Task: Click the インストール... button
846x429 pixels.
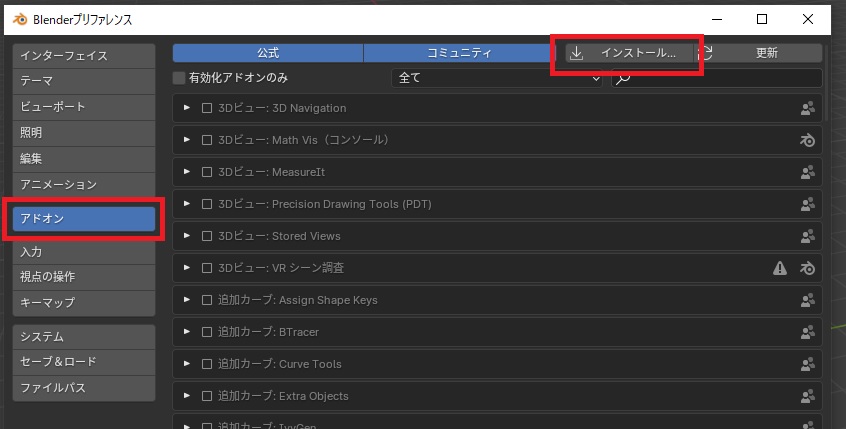Action: 629,53
